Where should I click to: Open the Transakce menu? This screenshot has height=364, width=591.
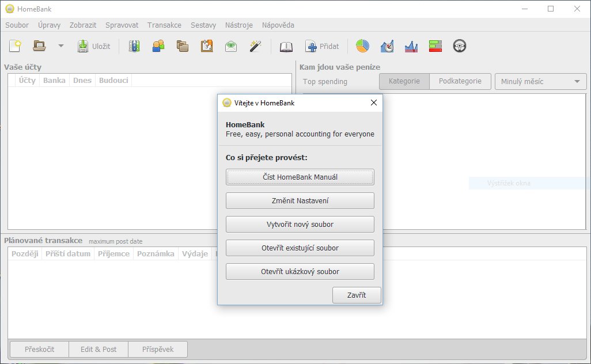click(x=164, y=25)
